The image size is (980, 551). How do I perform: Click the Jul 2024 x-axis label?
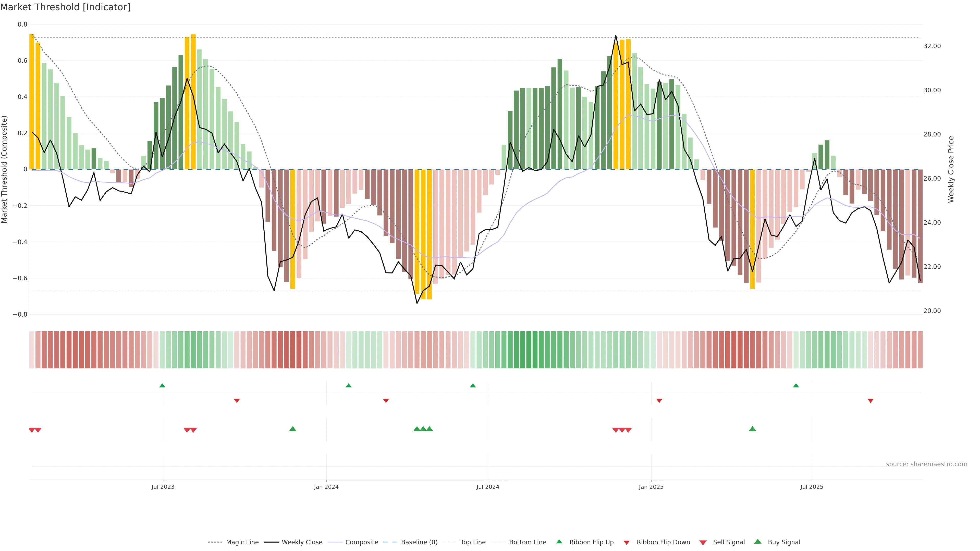tap(488, 487)
